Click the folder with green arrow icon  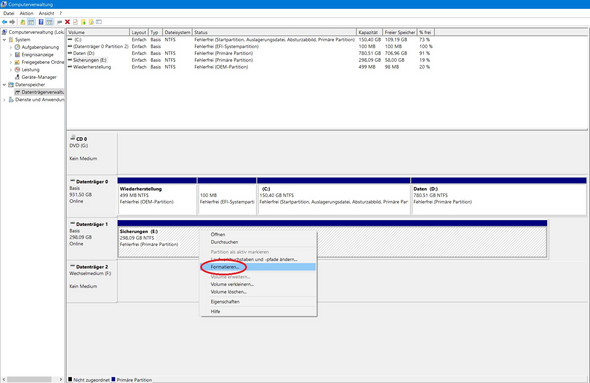[x=83, y=22]
